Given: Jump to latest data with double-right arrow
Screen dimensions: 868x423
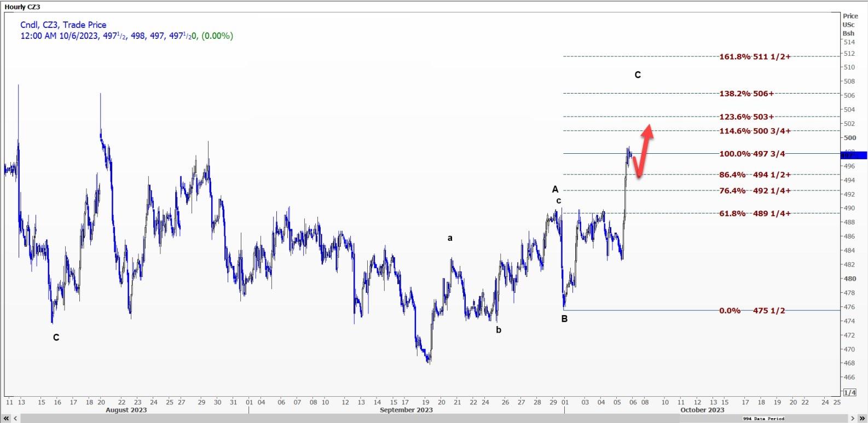Looking at the screenshot, I should click(861, 419).
